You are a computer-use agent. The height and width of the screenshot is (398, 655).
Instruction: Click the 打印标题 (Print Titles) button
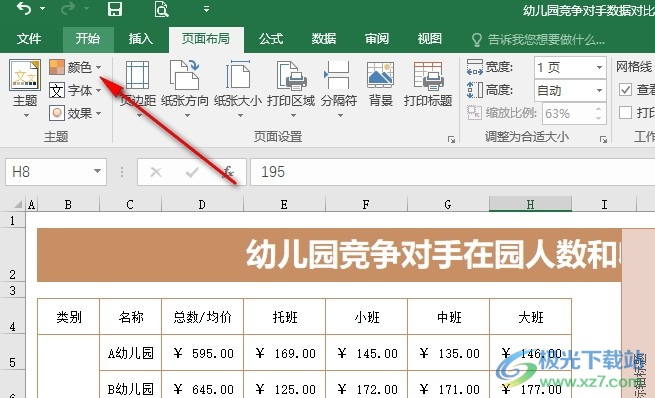point(428,84)
